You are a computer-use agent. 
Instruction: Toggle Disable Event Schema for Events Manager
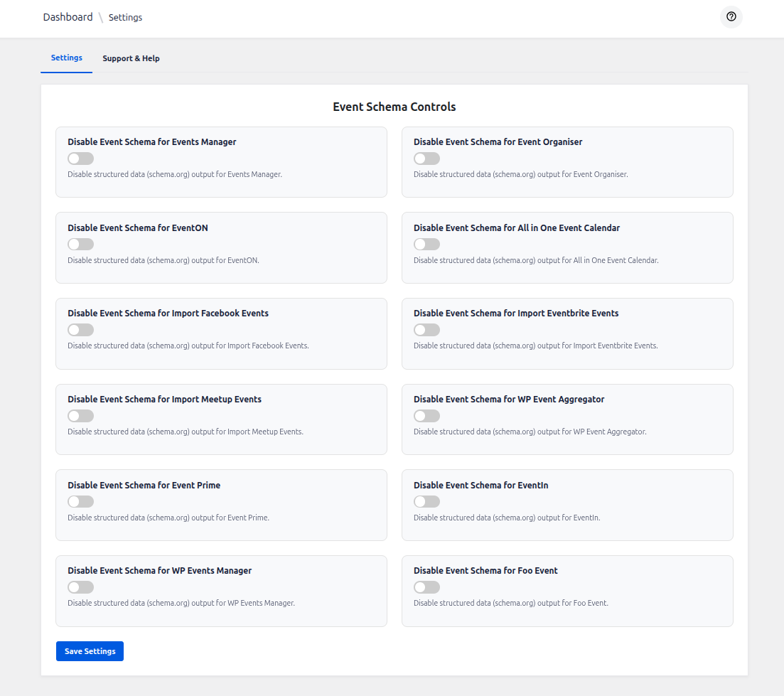[80, 159]
